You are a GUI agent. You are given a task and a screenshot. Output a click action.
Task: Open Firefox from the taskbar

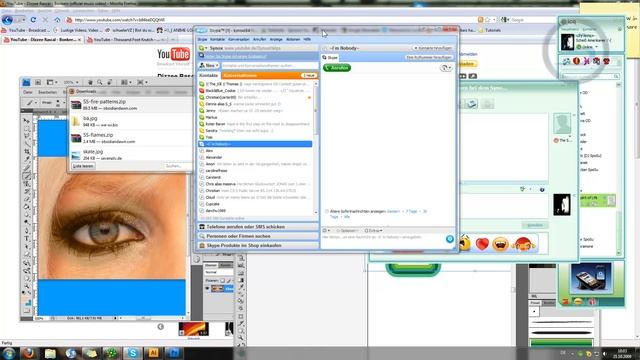(29, 353)
